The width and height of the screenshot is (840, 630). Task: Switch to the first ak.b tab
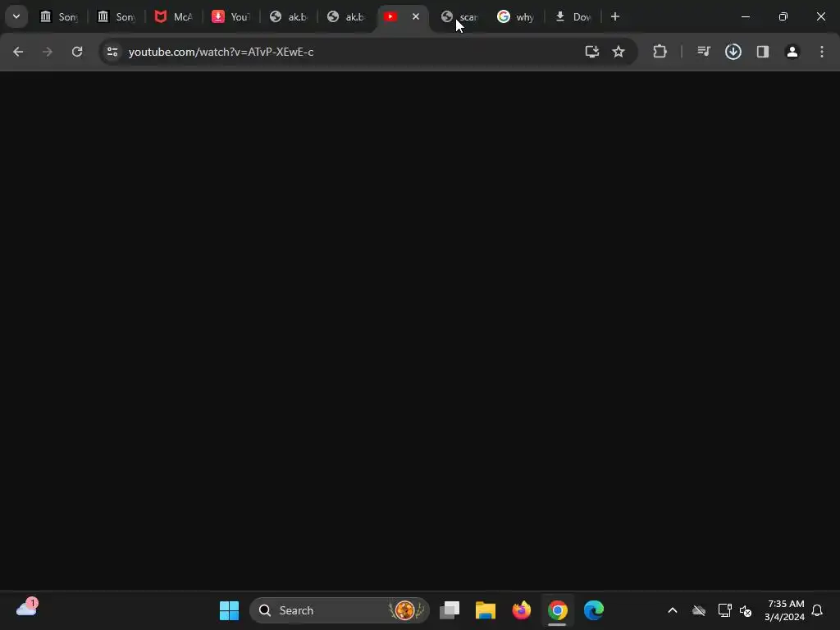point(288,17)
